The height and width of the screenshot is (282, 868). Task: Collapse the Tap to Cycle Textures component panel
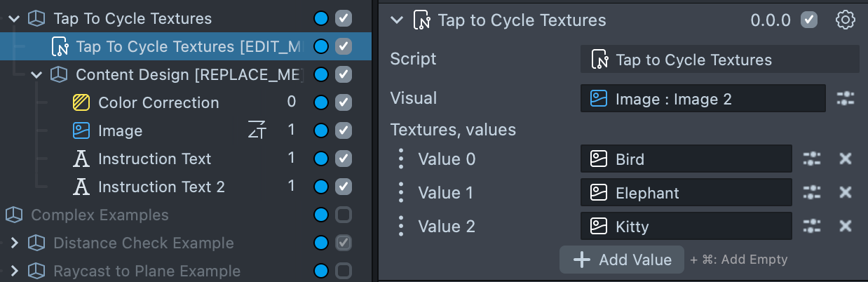coord(398,20)
